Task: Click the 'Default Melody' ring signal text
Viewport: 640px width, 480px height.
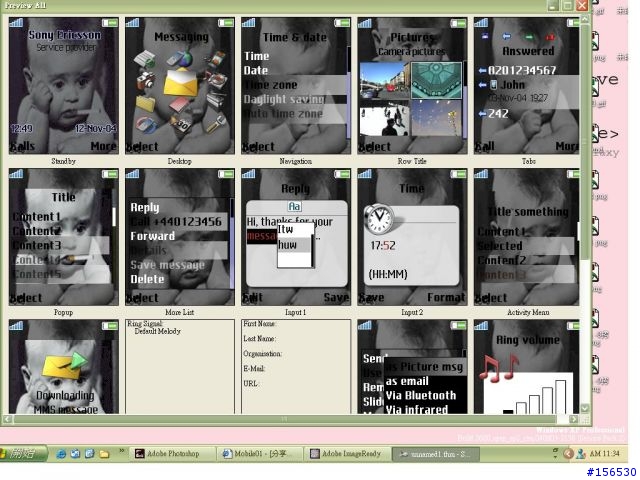Action: tap(158, 331)
